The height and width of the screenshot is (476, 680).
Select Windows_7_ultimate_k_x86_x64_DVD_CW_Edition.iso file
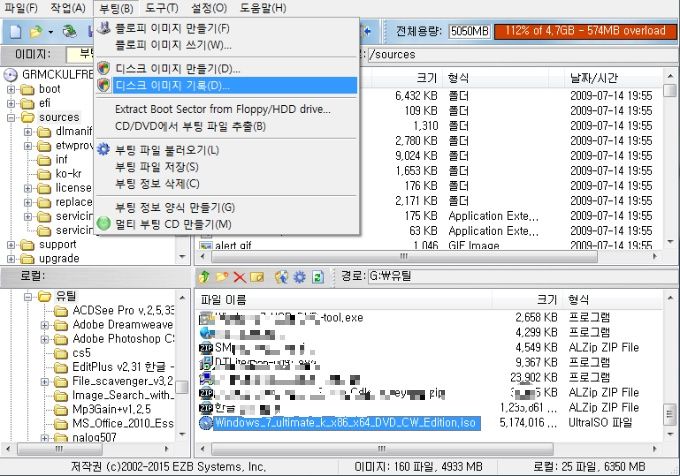point(346,423)
